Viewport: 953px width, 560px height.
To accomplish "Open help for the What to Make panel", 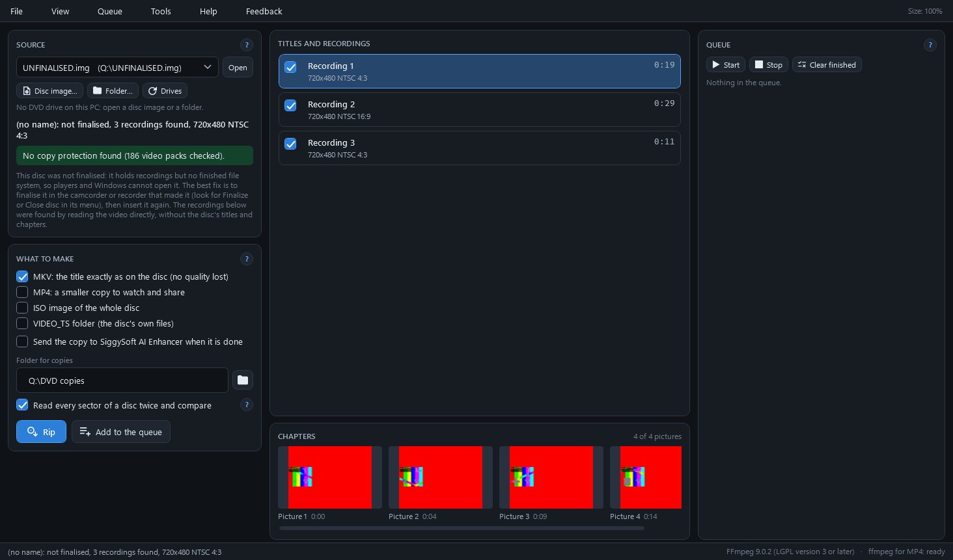I will [x=247, y=259].
